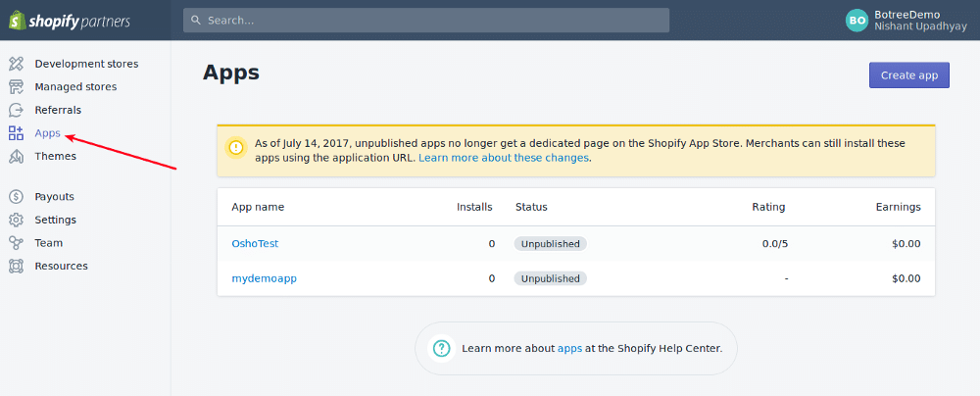Open the mydemoapp app link

(x=265, y=279)
